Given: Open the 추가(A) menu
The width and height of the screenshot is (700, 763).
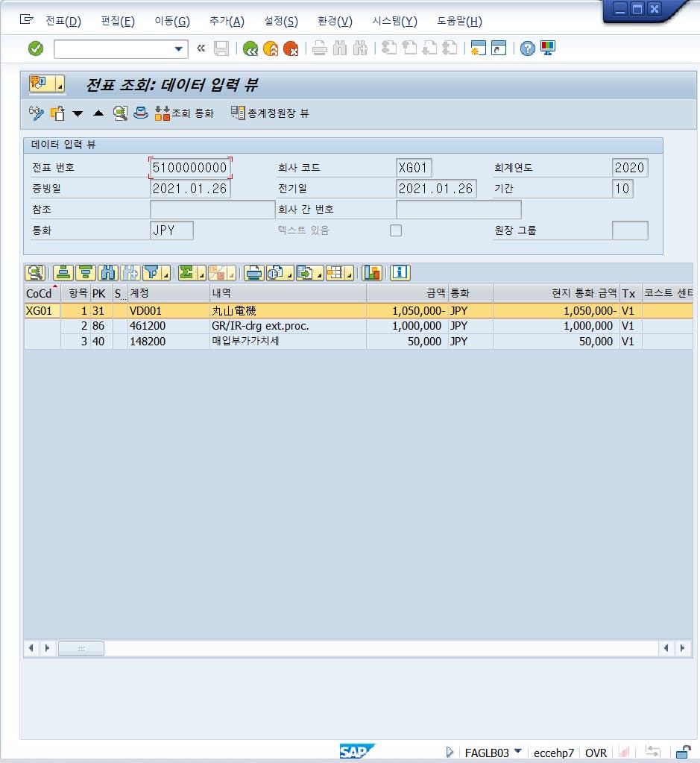Looking at the screenshot, I should [227, 22].
